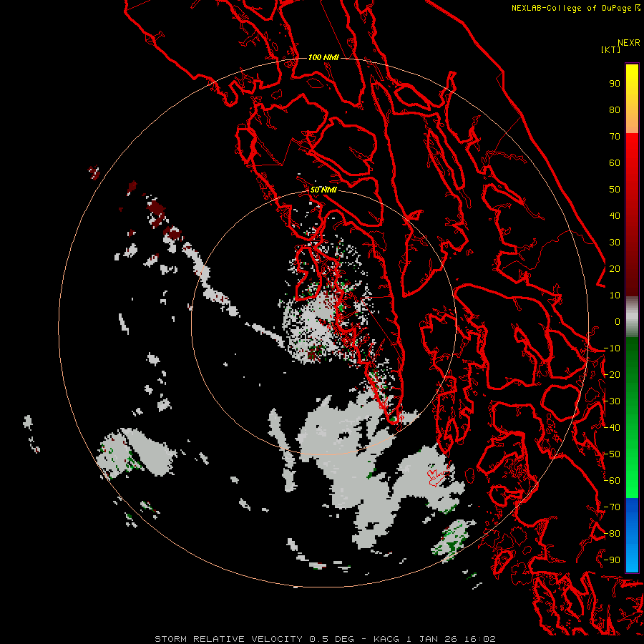Viewport: 644px width, 644px height.
Task: Click the 100 NMI range ring label
Action: coord(323,57)
